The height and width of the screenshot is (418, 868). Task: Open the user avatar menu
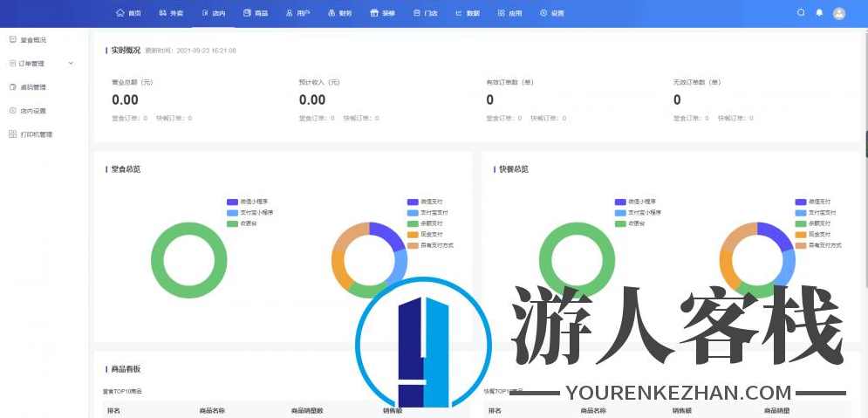pyautogui.click(x=839, y=13)
